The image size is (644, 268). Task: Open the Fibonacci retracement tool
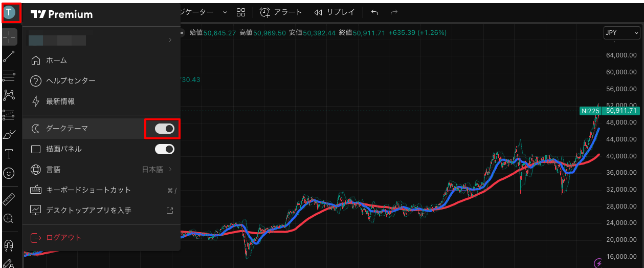click(x=9, y=76)
